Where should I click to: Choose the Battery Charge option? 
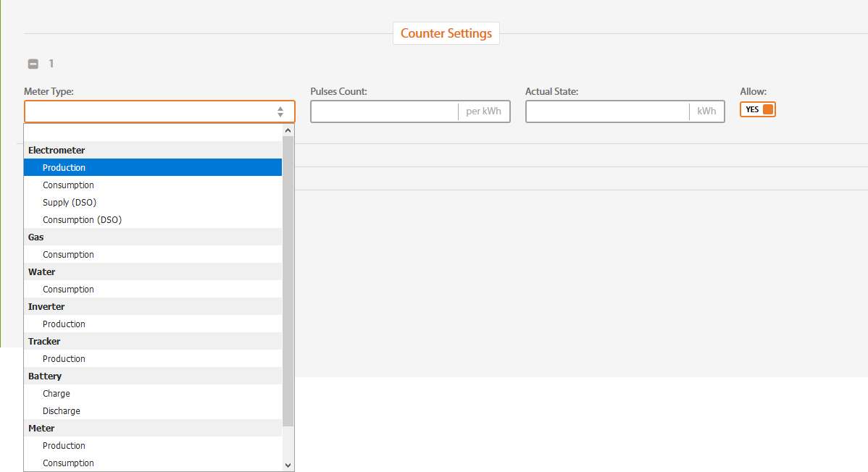[x=57, y=394]
